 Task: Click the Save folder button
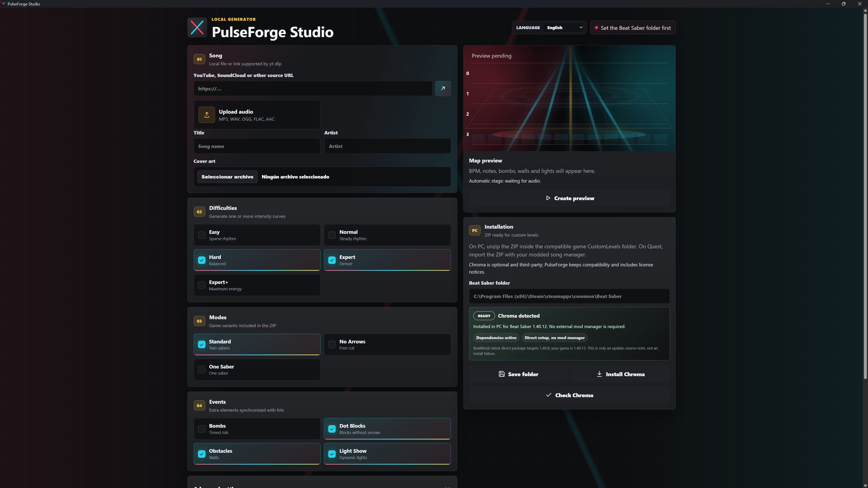(518, 374)
